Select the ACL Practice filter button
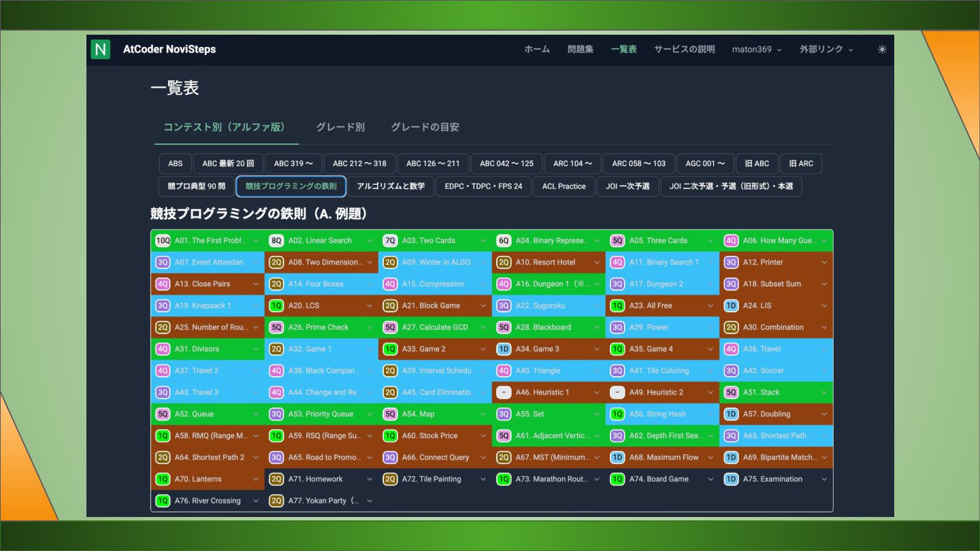This screenshot has height=551, width=980. point(564,186)
